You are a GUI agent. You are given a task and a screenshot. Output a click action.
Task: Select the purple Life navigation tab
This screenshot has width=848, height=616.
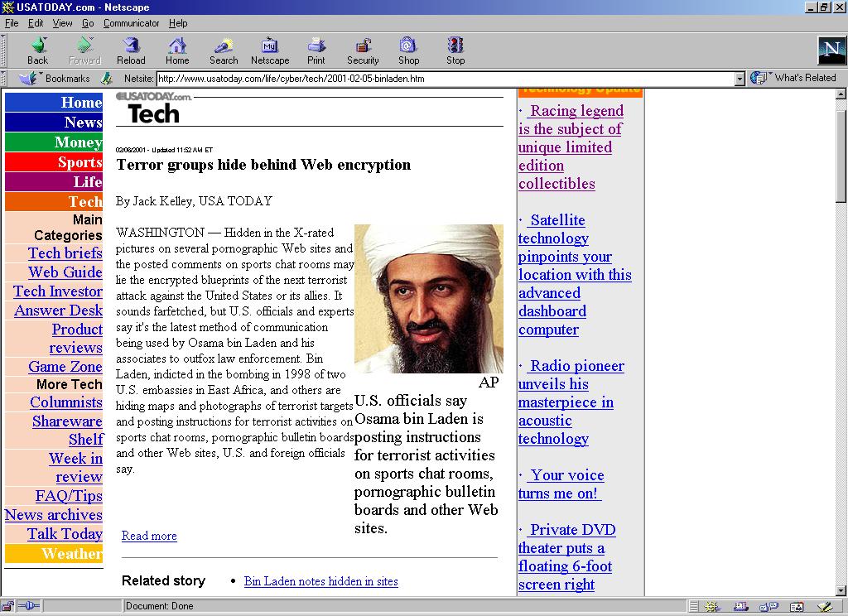(54, 181)
